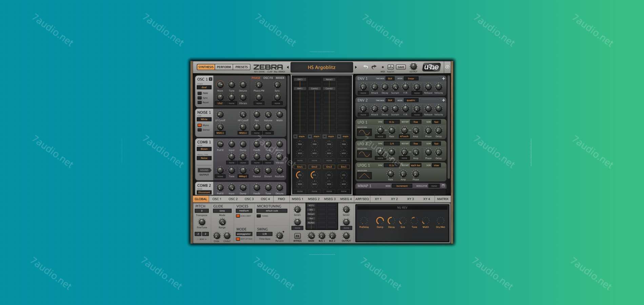This screenshot has height=305, width=644.
Task: Click the Sound Output arrow in COMB 1
Action: point(204,170)
